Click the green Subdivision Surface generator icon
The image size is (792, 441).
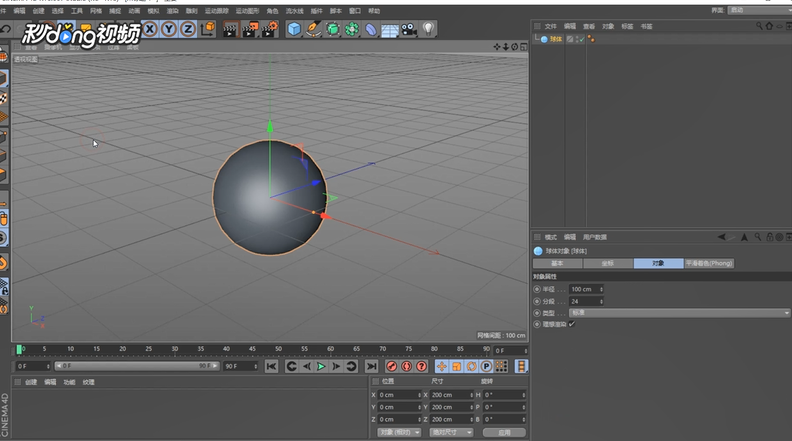tap(332, 29)
